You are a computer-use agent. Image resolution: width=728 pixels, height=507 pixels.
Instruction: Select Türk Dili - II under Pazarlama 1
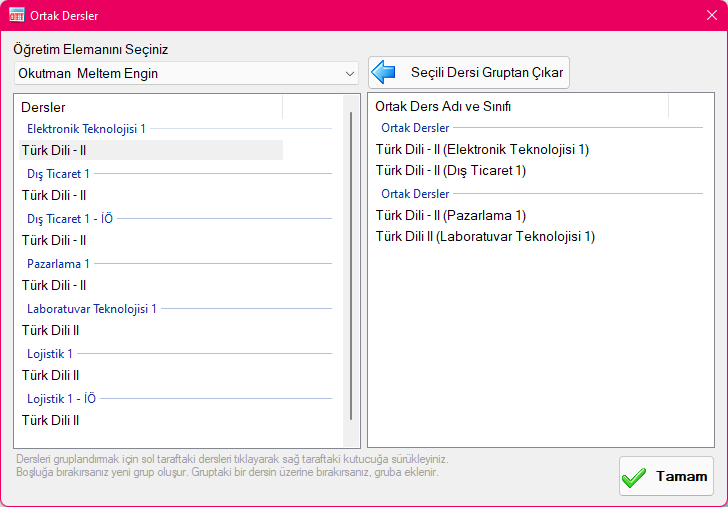[54, 286]
